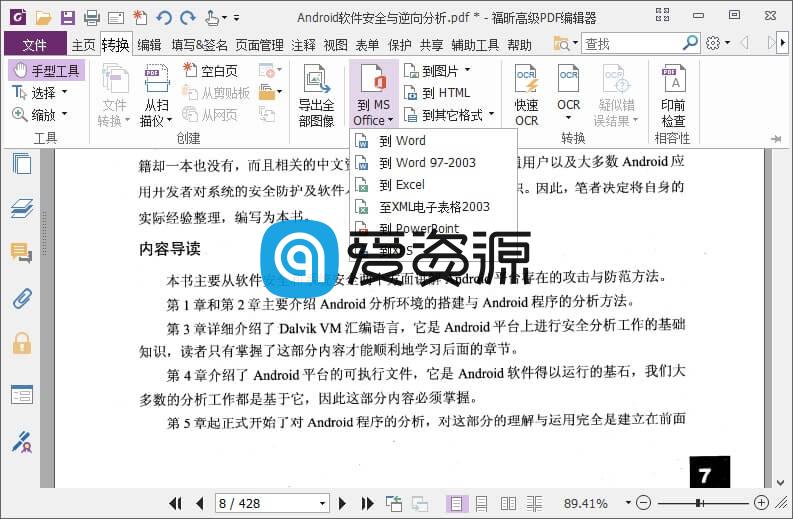Open the To MS Office dropdown
This screenshot has height=519, width=793.
tap(373, 94)
